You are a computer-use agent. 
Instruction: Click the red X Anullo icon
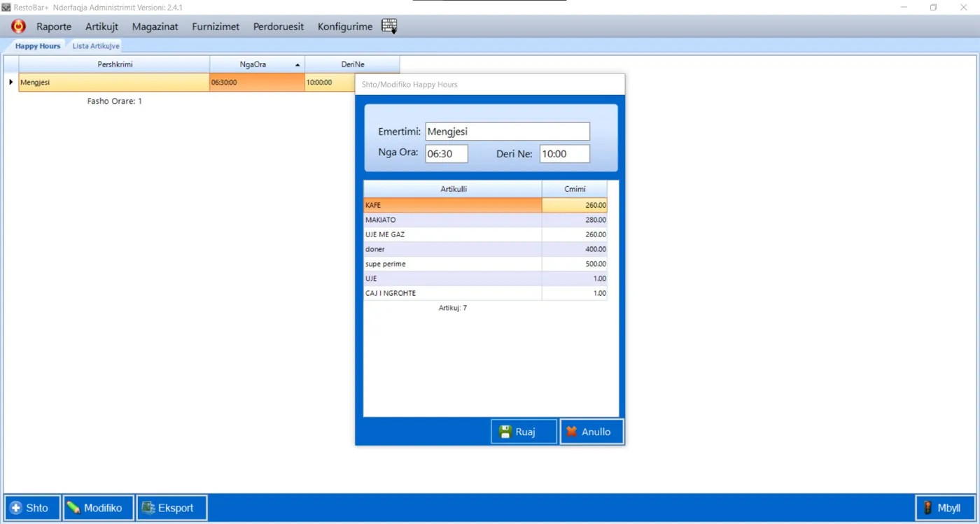572,432
